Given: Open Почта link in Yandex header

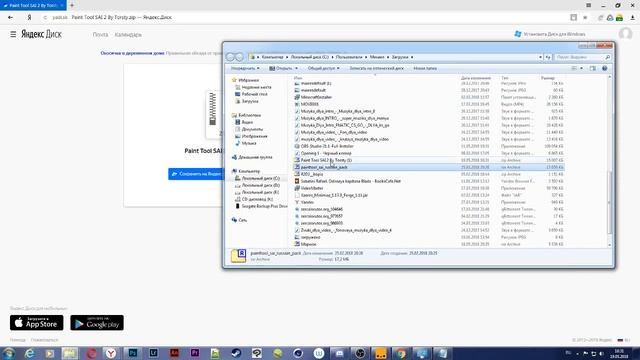Looking at the screenshot, I should 100,35.
